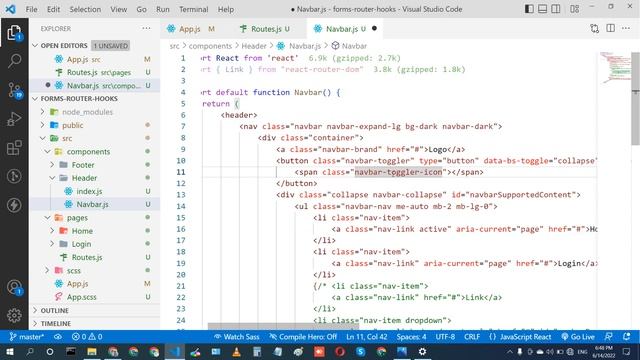Image resolution: width=640 pixels, height=360 pixels.
Task: Switch to the App.js editor tab
Action: coord(191,29)
